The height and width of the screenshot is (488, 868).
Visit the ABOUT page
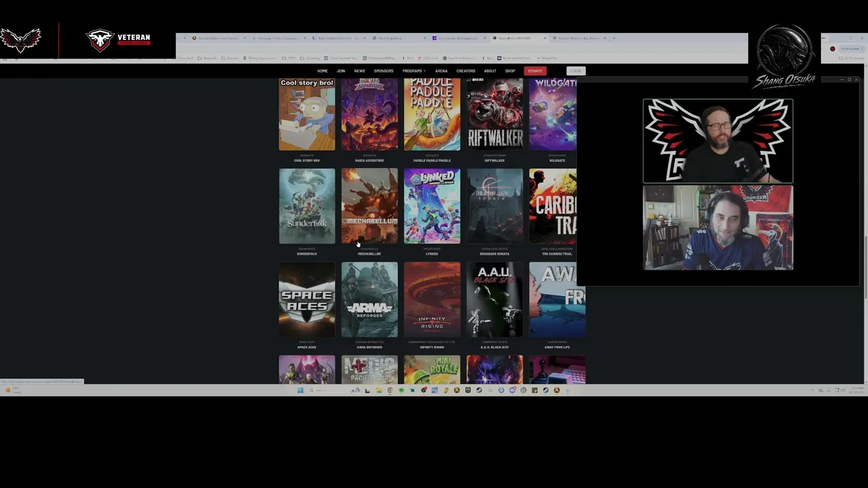click(x=490, y=71)
